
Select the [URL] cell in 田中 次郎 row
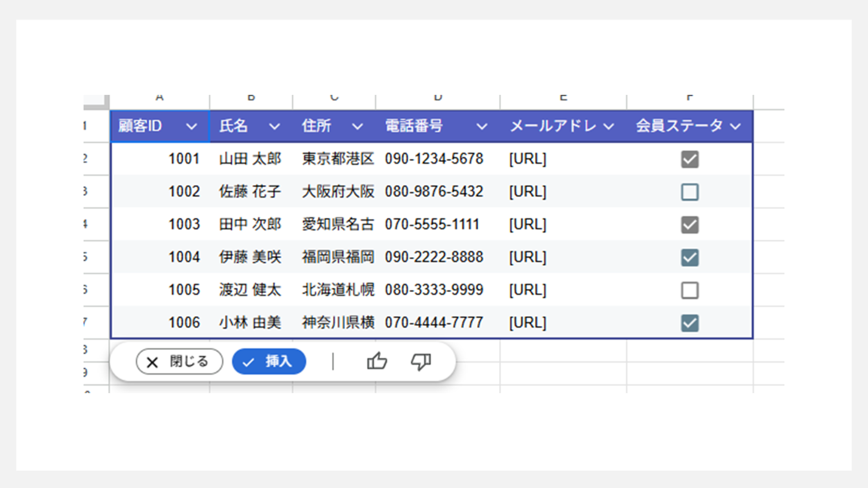point(563,224)
